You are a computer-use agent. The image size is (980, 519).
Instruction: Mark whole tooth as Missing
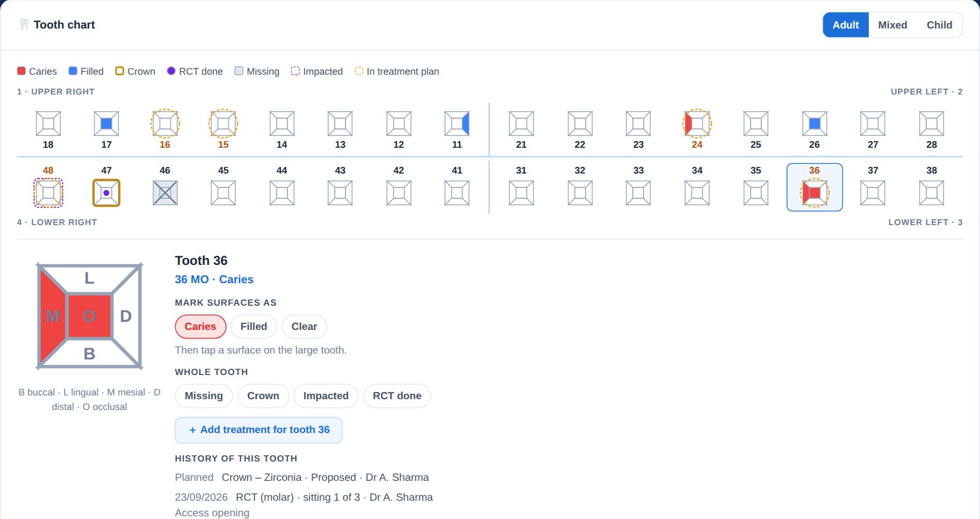point(204,396)
